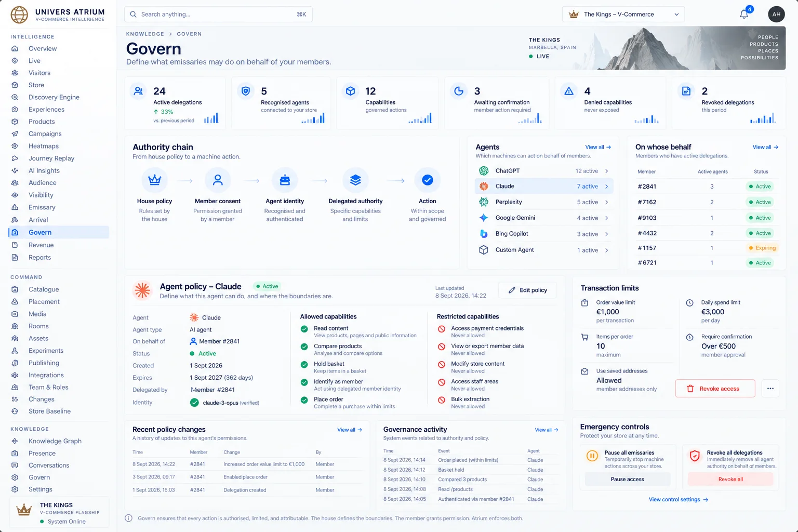Click the Perplexity agent logo
The image size is (798, 532).
coord(484,202)
